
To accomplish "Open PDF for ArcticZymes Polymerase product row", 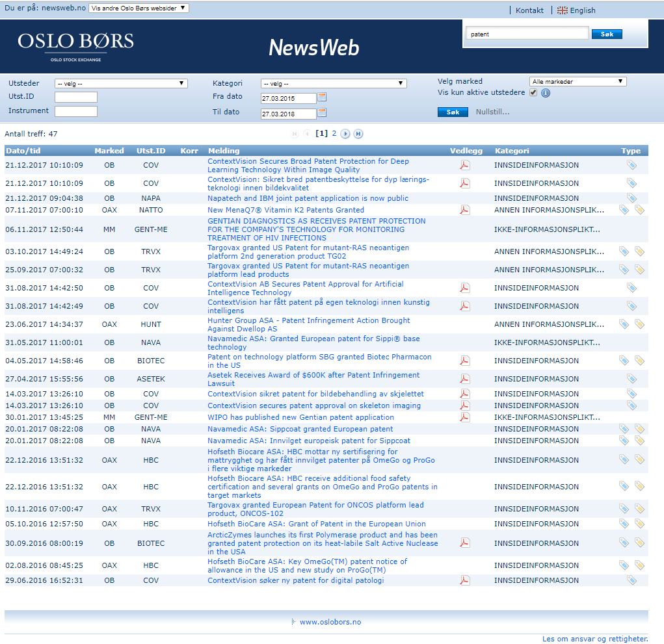I will [465, 543].
